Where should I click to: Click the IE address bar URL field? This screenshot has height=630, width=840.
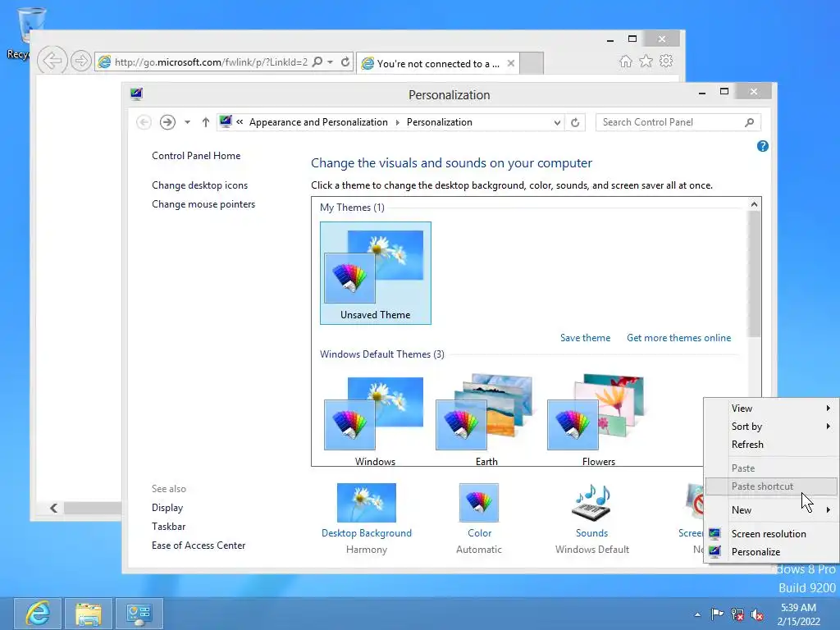point(211,62)
